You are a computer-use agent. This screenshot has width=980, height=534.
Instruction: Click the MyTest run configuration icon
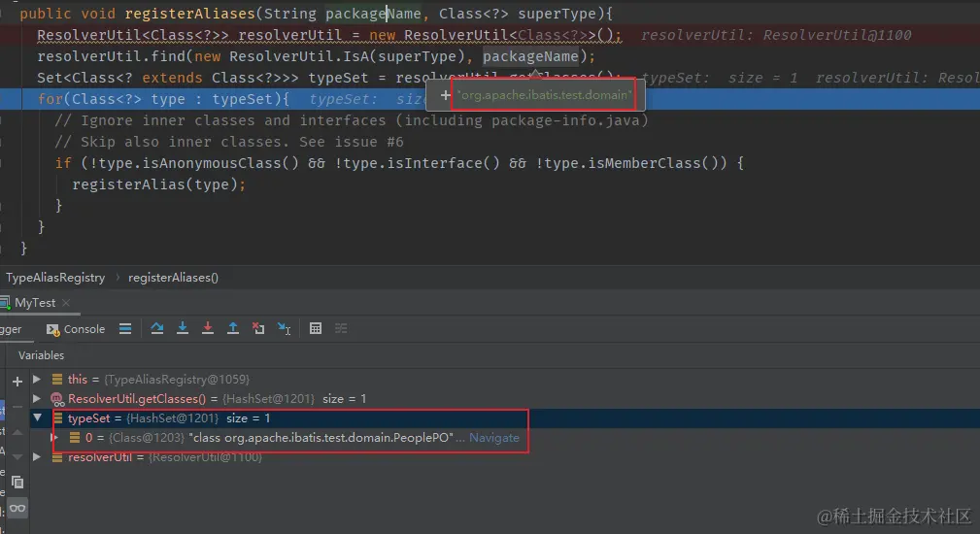click(x=5, y=303)
